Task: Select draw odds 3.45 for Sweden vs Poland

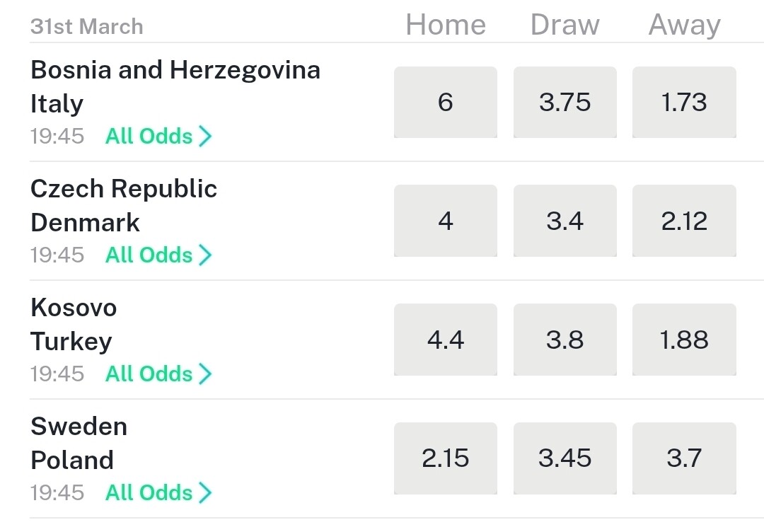Action: [565, 459]
